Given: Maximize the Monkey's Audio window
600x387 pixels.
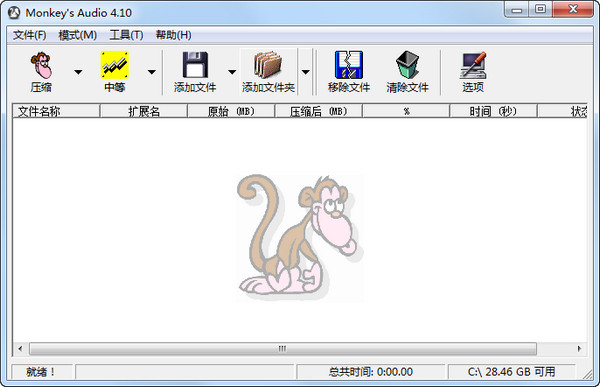Looking at the screenshot, I should pos(540,10).
